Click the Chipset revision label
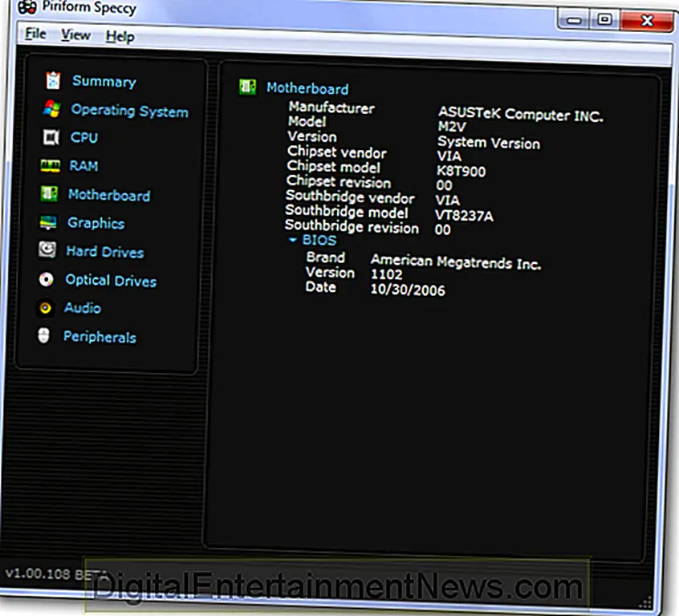Viewport: 679px width, 616px height. click(x=339, y=181)
